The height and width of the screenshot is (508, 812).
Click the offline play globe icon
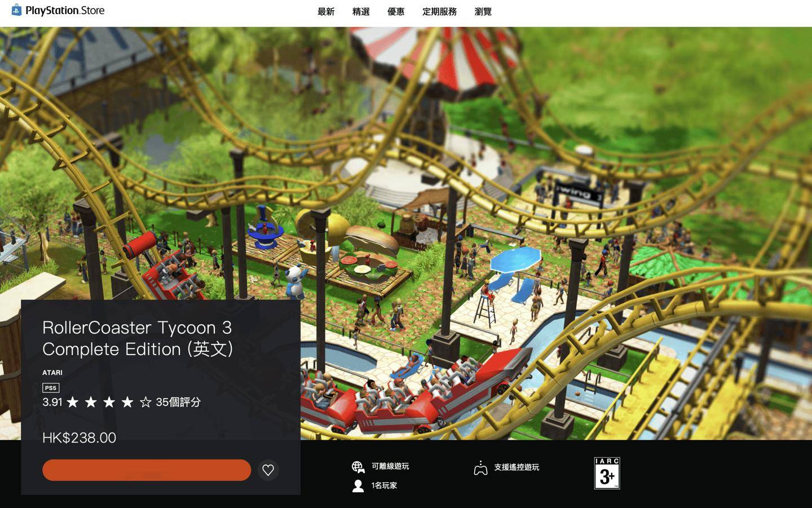(x=358, y=466)
